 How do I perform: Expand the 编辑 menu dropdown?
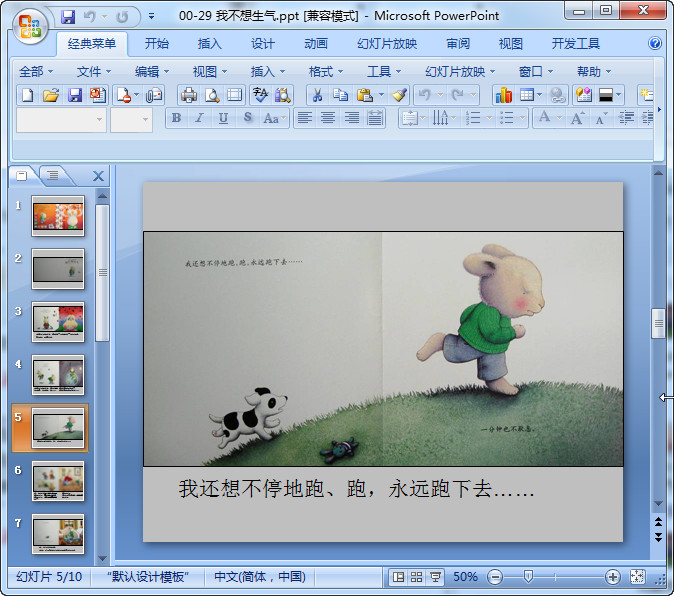[152, 71]
